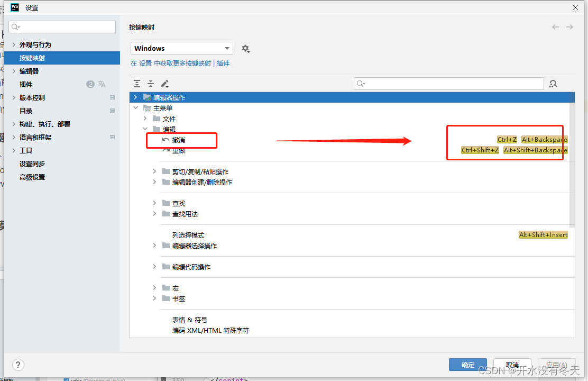The height and width of the screenshot is (381, 588).
Task: Expand 版本控制 section in sidebar
Action: tap(14, 97)
